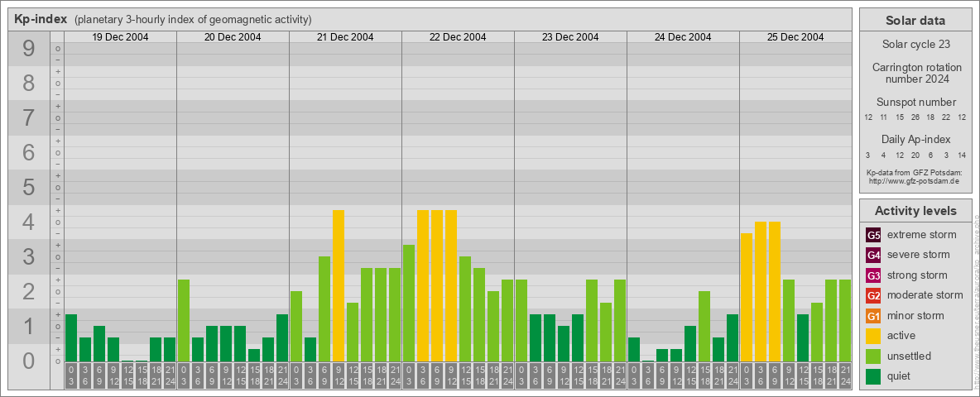Click the G4 severe storm legend icon
Screen dimensions: 980x397
[873, 256]
